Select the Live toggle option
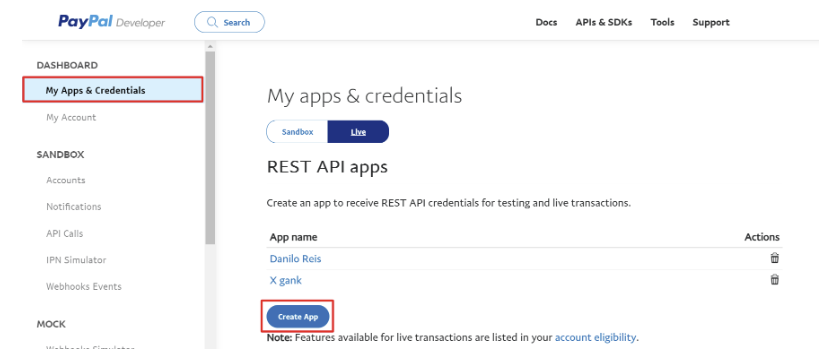Image resolution: width=823 pixels, height=361 pixels. [358, 132]
